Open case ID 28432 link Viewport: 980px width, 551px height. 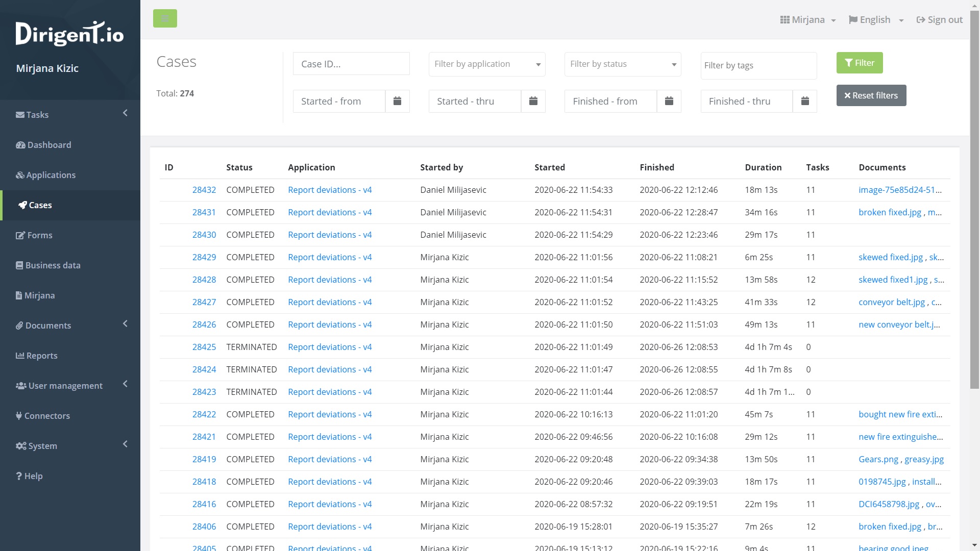click(204, 190)
